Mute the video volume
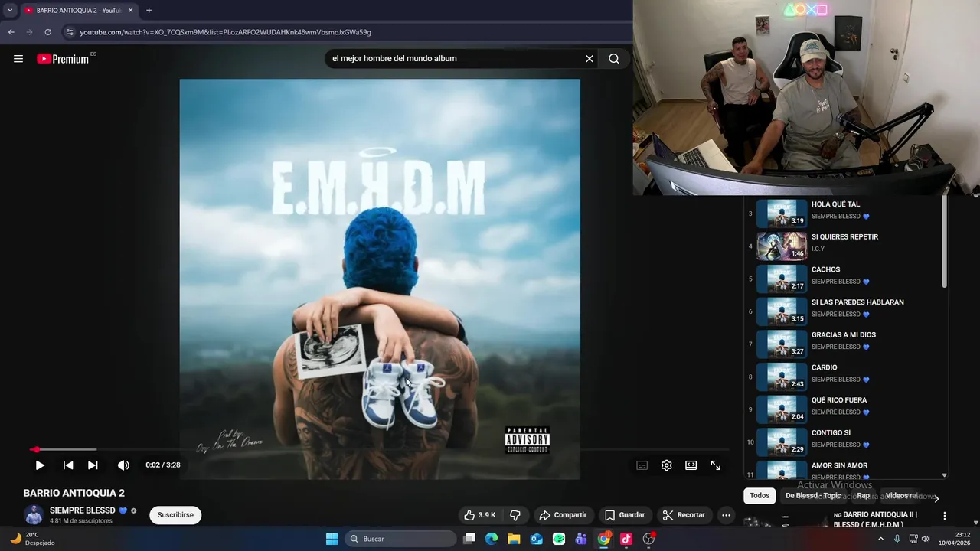Image resolution: width=980 pixels, height=551 pixels. point(123,465)
